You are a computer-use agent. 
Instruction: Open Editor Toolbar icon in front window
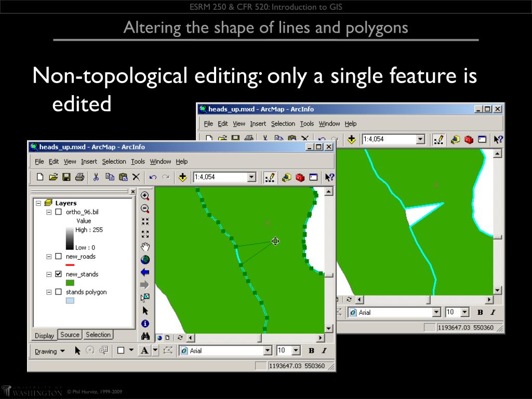(270, 178)
